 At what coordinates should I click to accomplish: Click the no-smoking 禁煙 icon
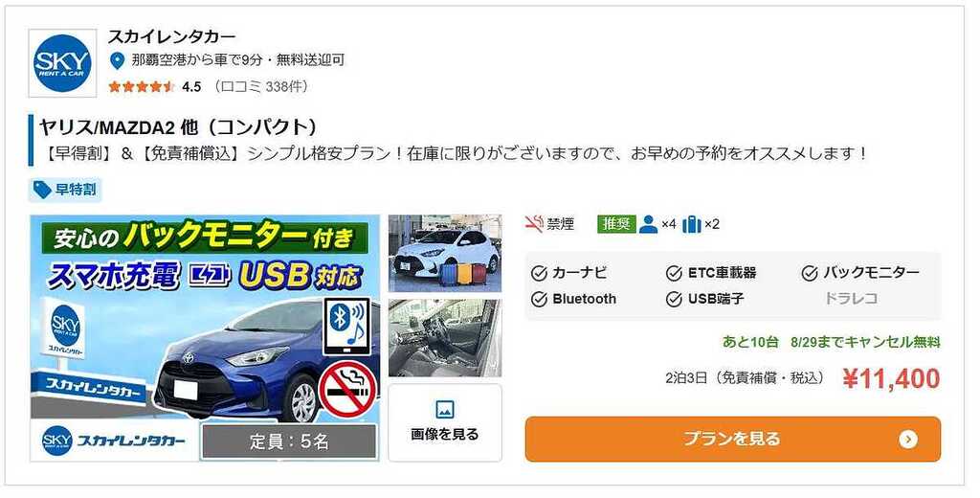[x=534, y=224]
